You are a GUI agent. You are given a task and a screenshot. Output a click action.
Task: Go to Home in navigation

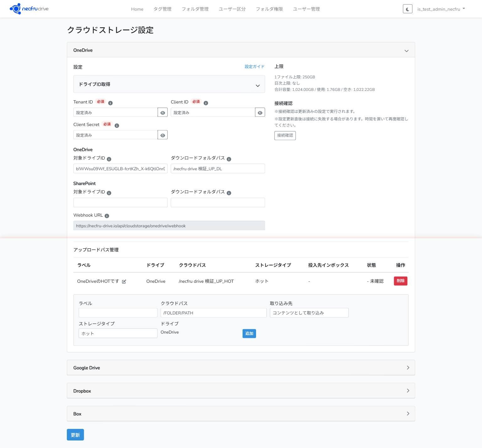(x=137, y=9)
